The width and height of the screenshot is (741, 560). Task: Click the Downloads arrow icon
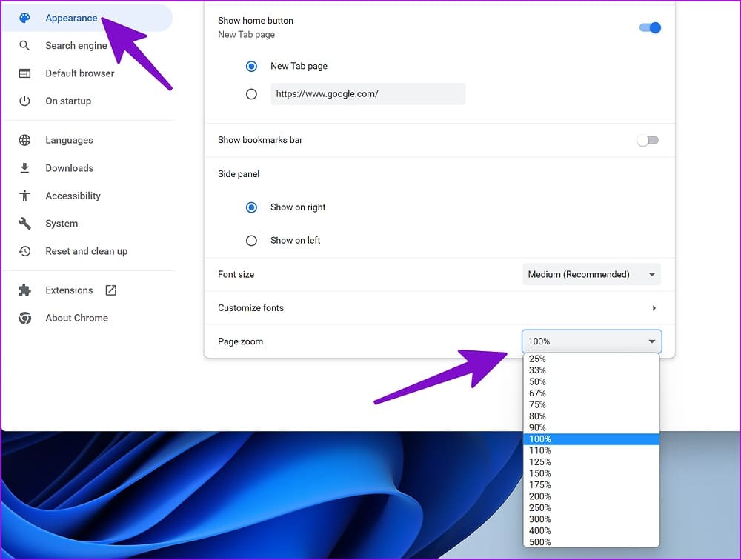24,167
